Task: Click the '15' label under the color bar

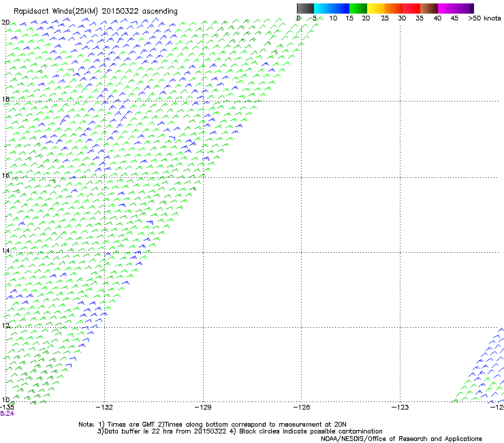Action: tap(349, 18)
